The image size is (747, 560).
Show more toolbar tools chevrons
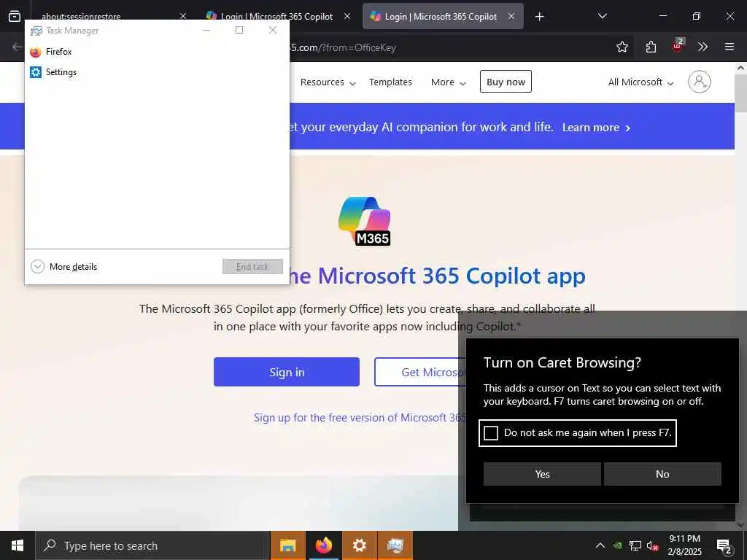coord(703,47)
